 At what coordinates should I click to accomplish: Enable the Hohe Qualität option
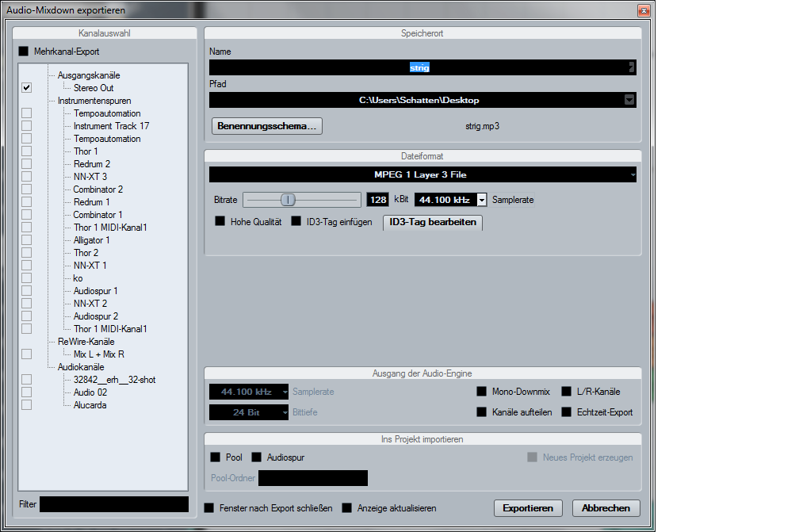point(220,222)
